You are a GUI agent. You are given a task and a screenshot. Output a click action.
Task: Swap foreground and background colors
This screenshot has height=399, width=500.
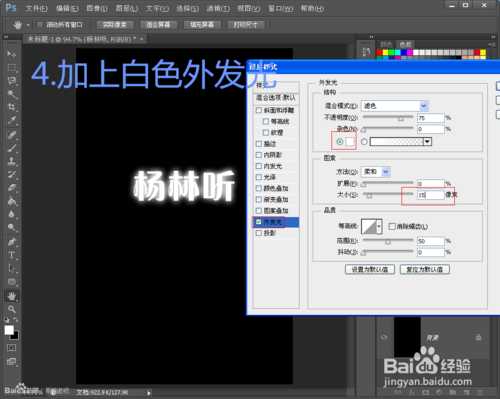click(x=15, y=320)
